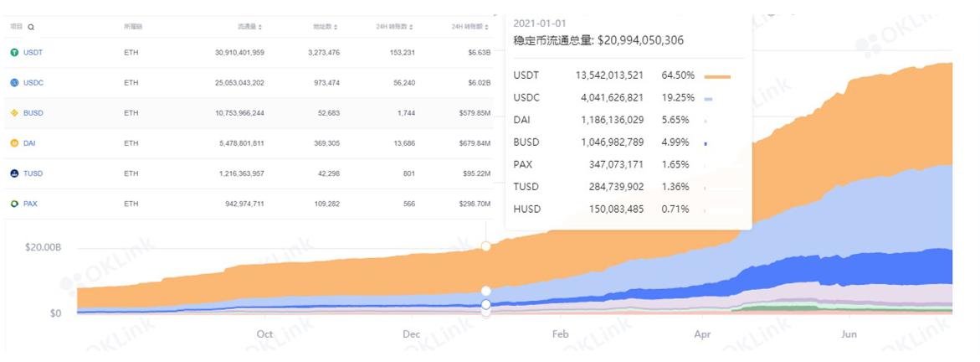The width and height of the screenshot is (980, 362).
Task: Click tooltip PAX share 1.65%
Action: [x=675, y=165]
